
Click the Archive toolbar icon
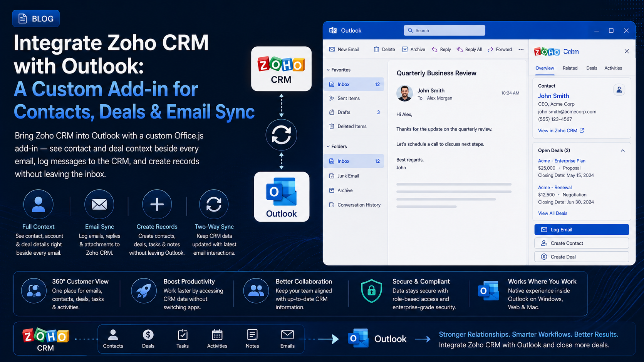405,49
